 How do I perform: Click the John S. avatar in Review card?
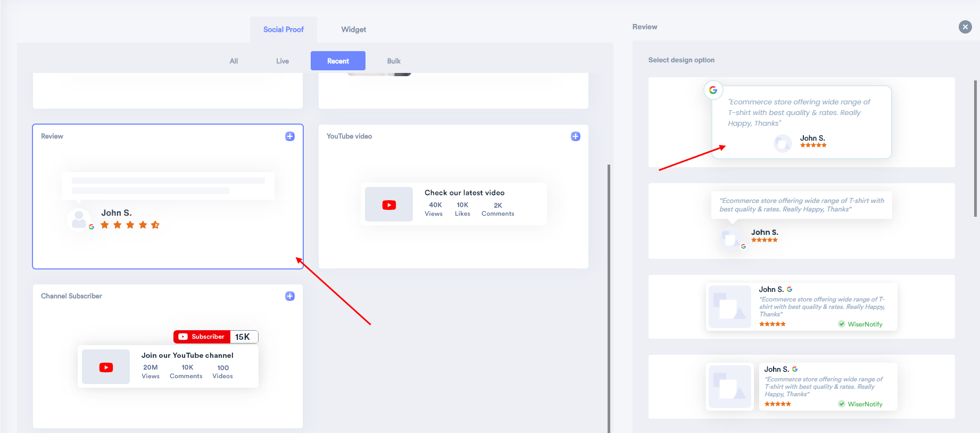coord(79,219)
